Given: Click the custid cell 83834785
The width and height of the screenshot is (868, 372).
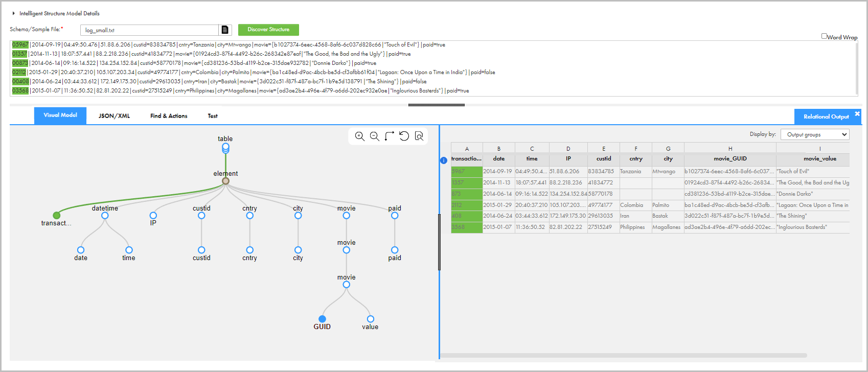Looking at the screenshot, I should (x=604, y=172).
